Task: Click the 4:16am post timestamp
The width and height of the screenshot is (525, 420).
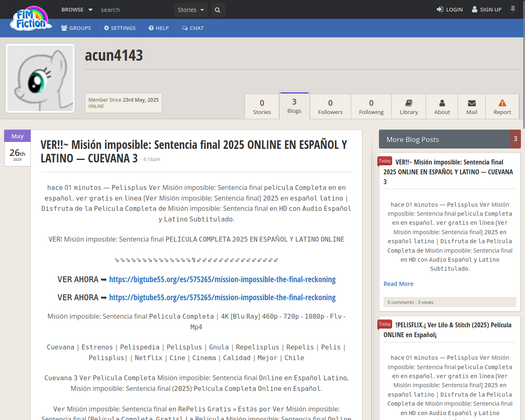Action: pyautogui.click(x=152, y=160)
